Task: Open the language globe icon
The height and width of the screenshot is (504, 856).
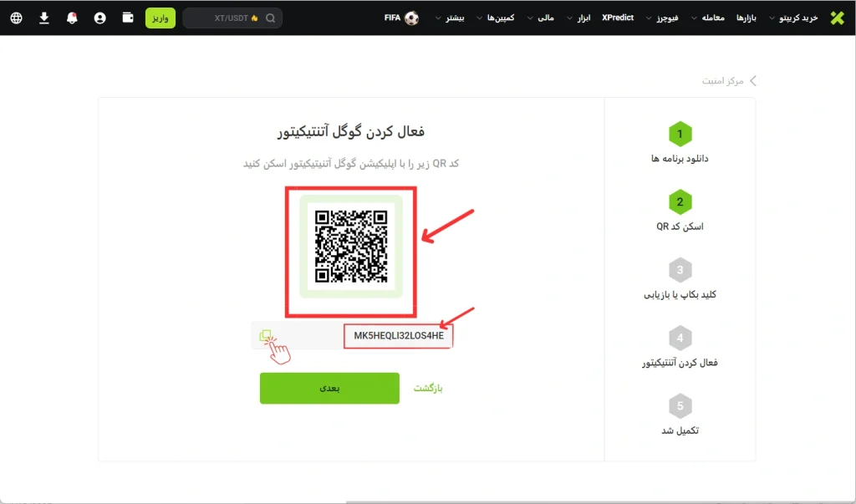Action: (17, 18)
